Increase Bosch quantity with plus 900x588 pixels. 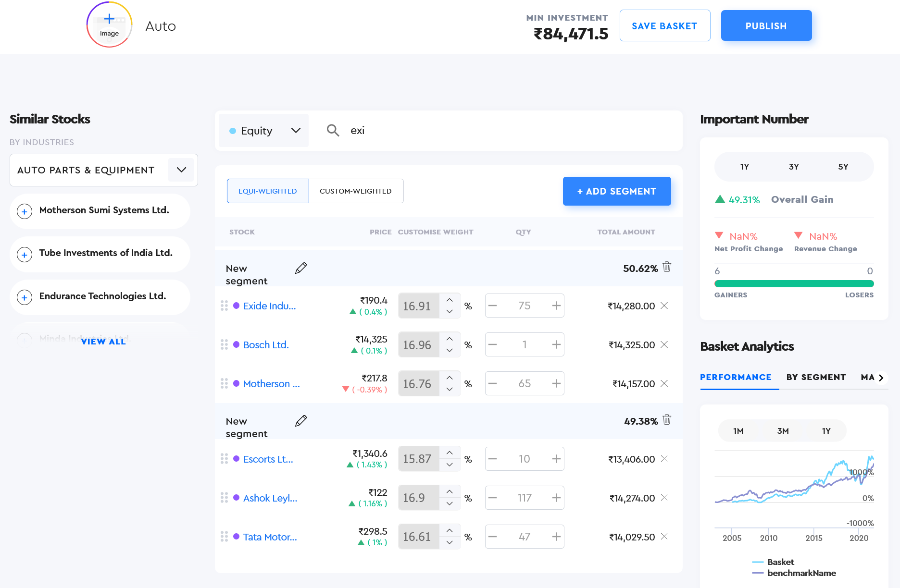pos(556,344)
